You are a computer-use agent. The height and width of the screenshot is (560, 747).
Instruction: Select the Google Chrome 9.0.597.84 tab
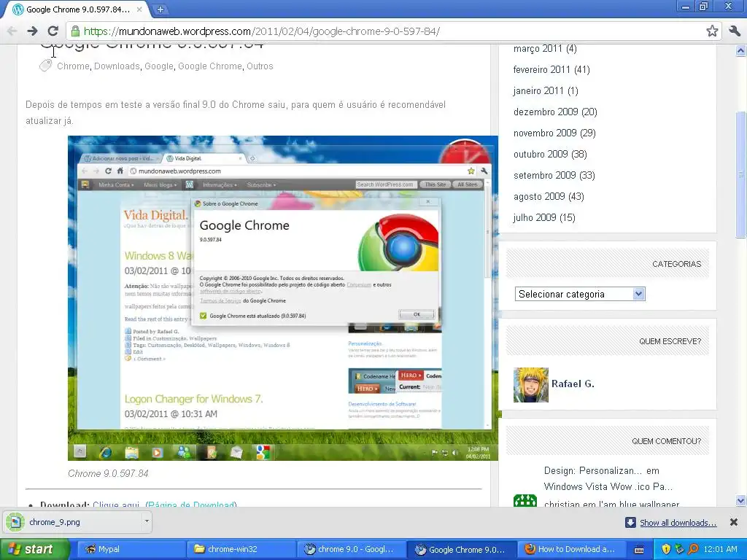[76, 9]
